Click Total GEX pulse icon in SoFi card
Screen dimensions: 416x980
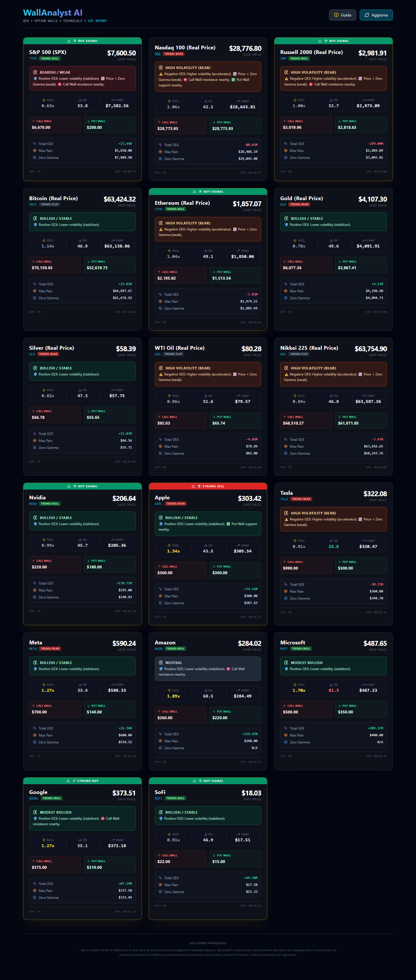click(160, 878)
